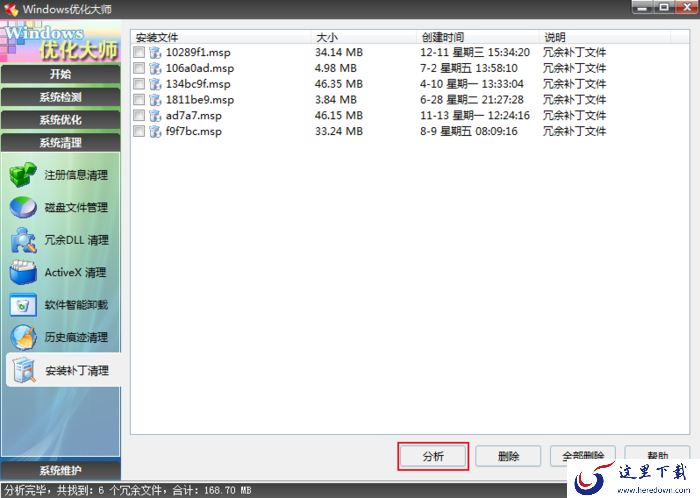The height and width of the screenshot is (498, 700).
Task: Select file name ad7a7.msp
Action: pyautogui.click(x=194, y=115)
